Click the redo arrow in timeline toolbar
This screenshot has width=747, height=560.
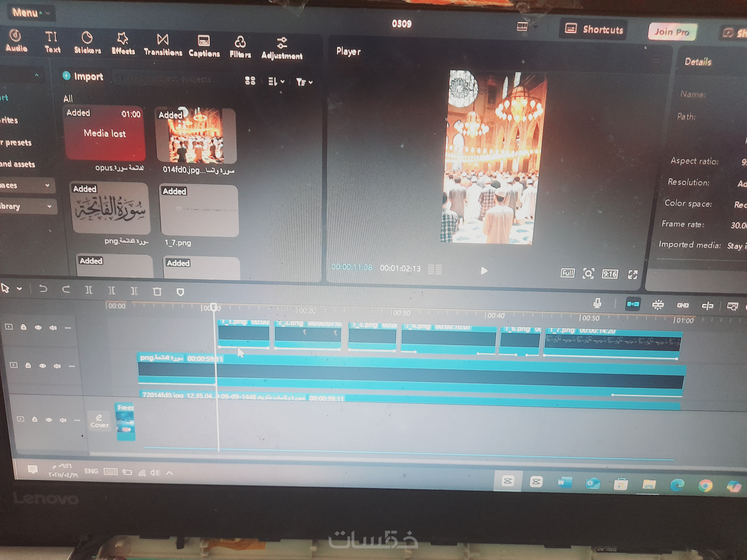[66, 289]
